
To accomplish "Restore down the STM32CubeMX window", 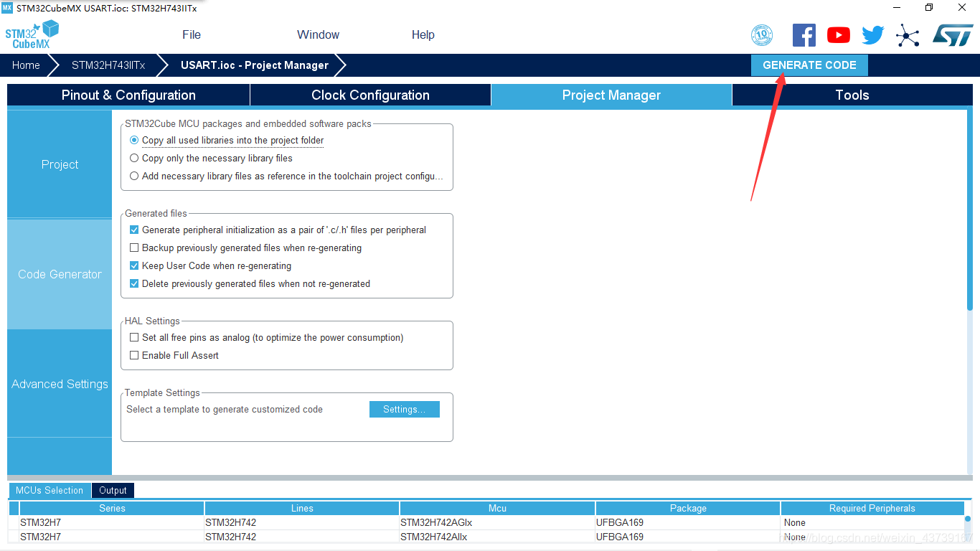I will 929,8.
